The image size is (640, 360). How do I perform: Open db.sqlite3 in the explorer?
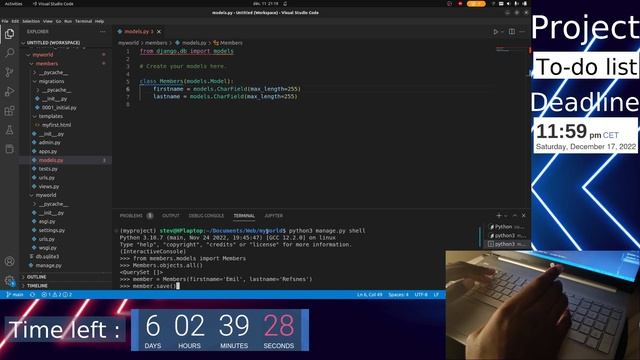47,257
